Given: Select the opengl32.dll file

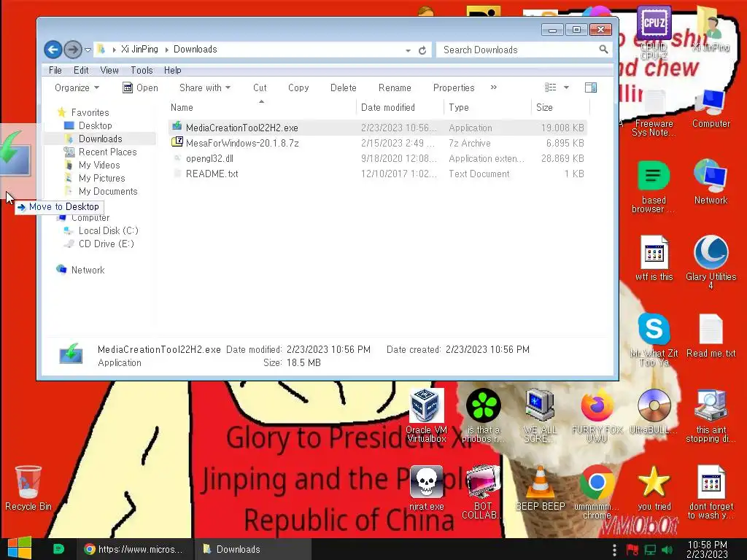Looking at the screenshot, I should 377,158.
